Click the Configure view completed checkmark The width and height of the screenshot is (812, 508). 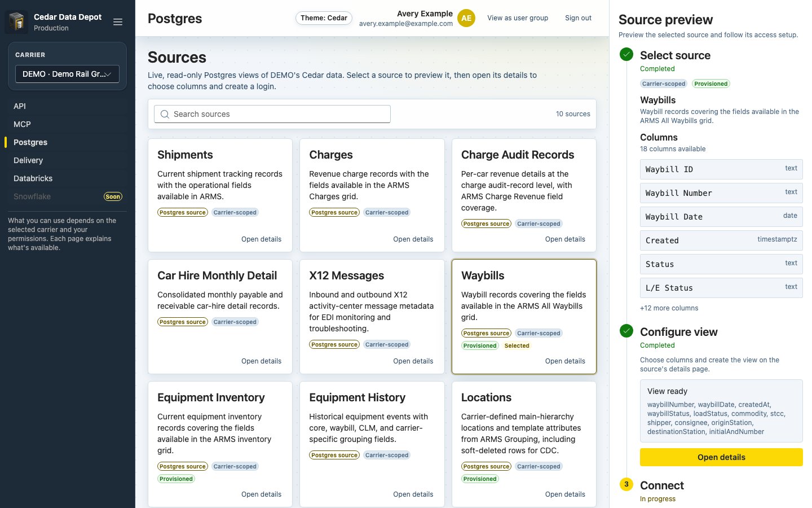[626, 331]
